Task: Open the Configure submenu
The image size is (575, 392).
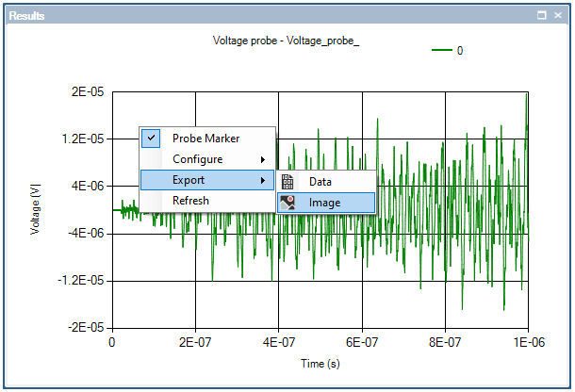Action: point(207,159)
